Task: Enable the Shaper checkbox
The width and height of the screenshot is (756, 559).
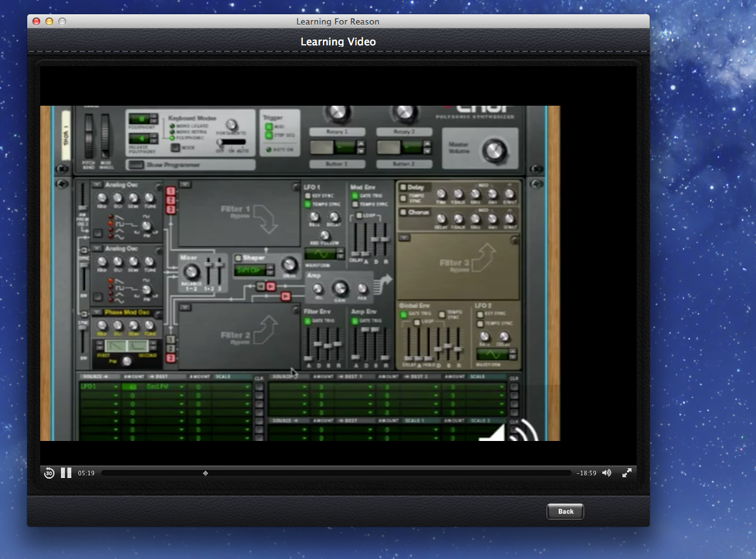Action: click(x=238, y=258)
